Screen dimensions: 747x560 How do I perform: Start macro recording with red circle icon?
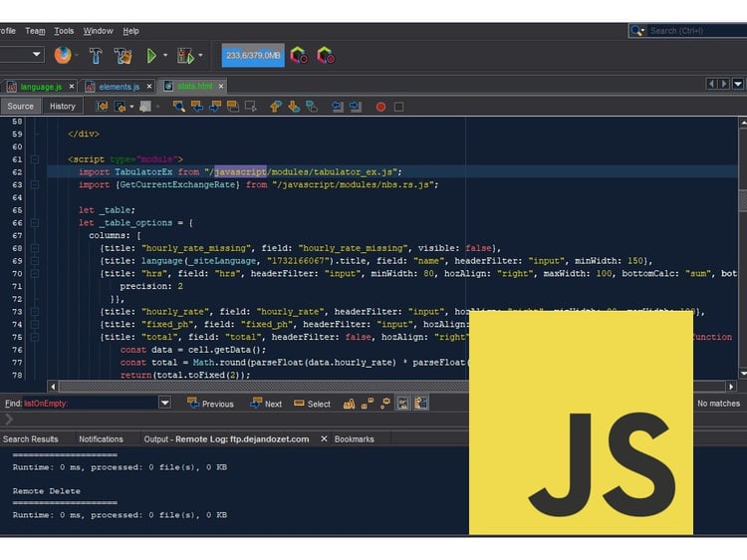[x=380, y=107]
